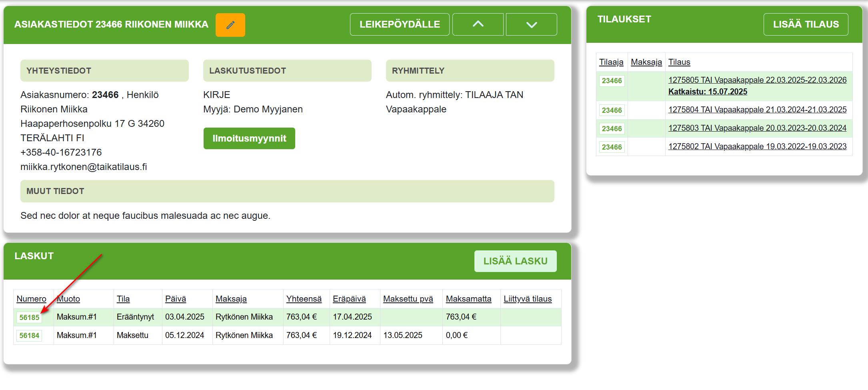Open order 1275802 TAI Vapaakappale
868x390 pixels.
[757, 146]
